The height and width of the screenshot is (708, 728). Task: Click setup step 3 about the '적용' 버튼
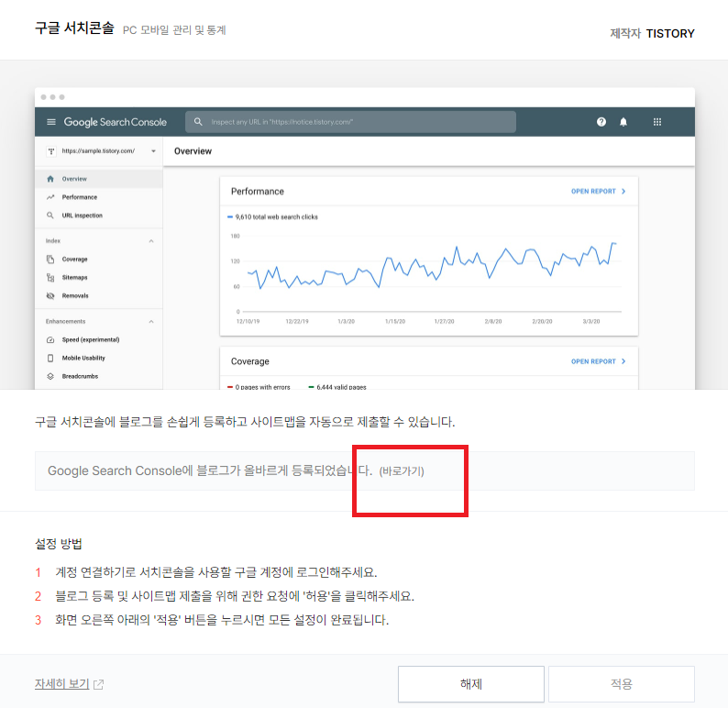(222, 620)
